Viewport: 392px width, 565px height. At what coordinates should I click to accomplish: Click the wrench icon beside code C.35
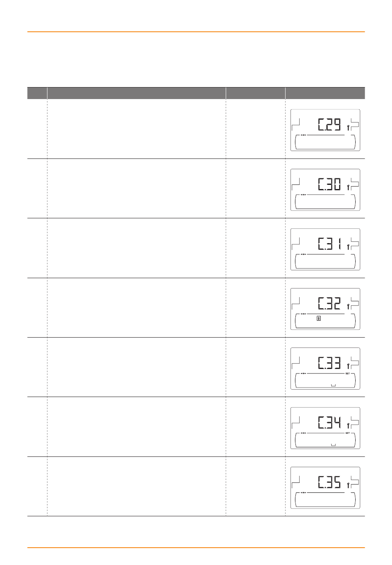click(x=348, y=485)
